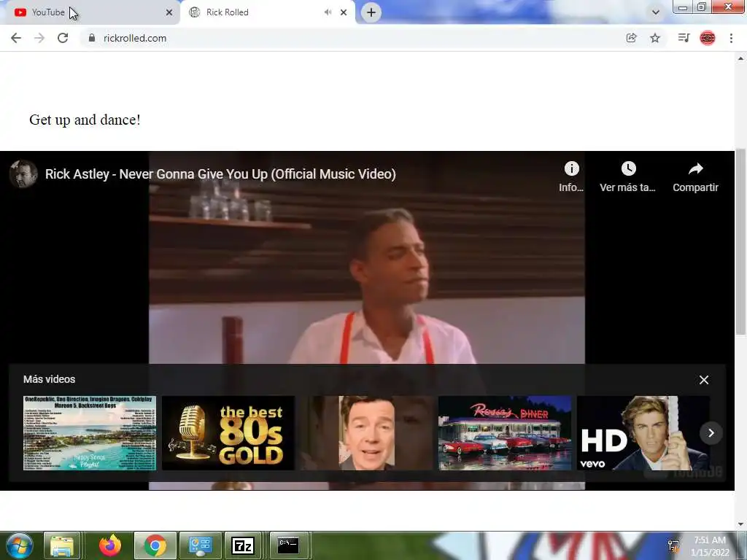Mute the Rick Rolled tab audio icon

[328, 12]
